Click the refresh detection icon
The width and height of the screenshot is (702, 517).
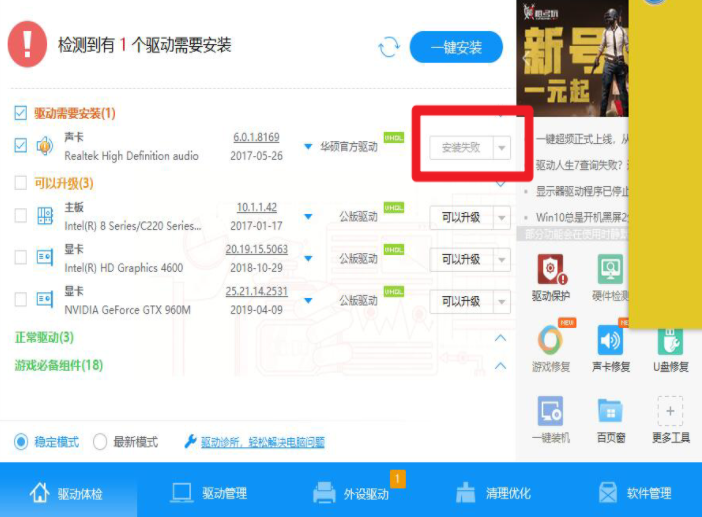388,47
